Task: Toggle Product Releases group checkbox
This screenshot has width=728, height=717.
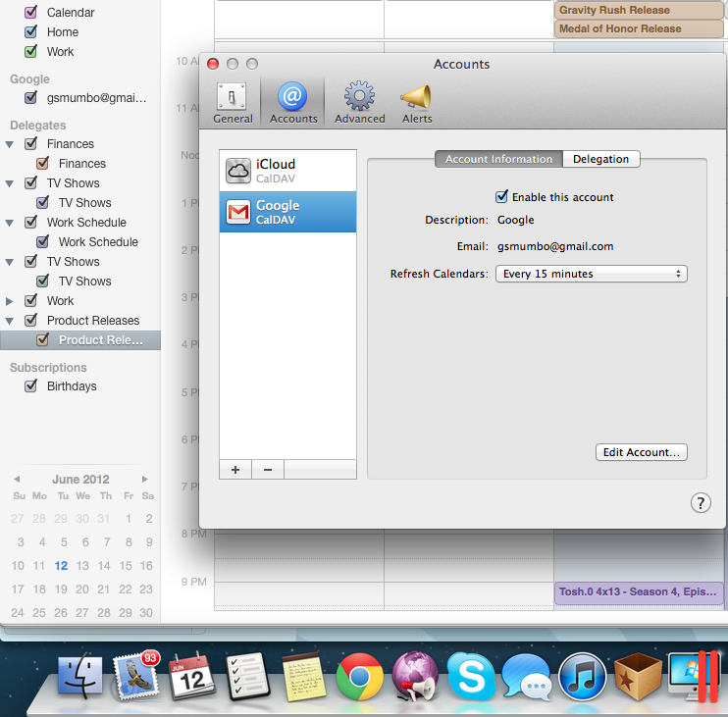Action: tap(30, 320)
